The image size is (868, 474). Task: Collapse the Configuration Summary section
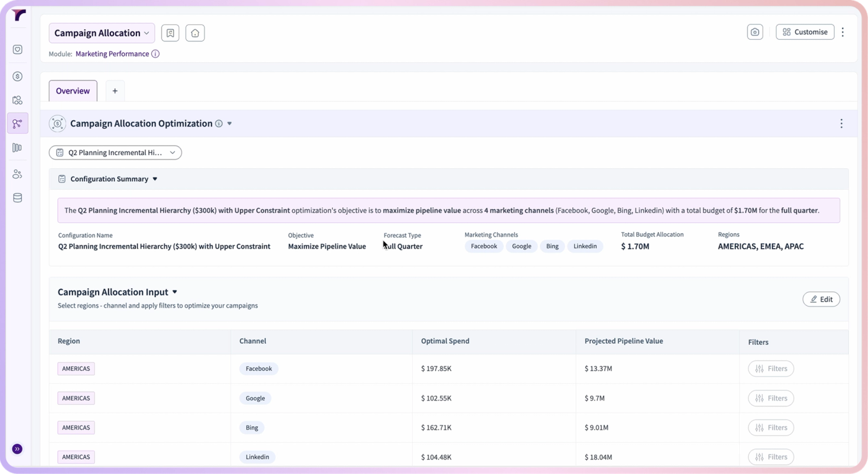coord(155,179)
